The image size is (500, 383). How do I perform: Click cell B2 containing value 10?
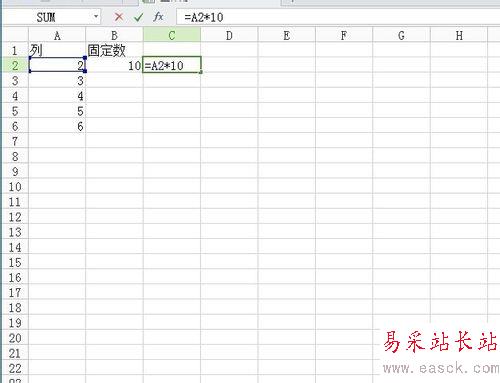(x=114, y=65)
